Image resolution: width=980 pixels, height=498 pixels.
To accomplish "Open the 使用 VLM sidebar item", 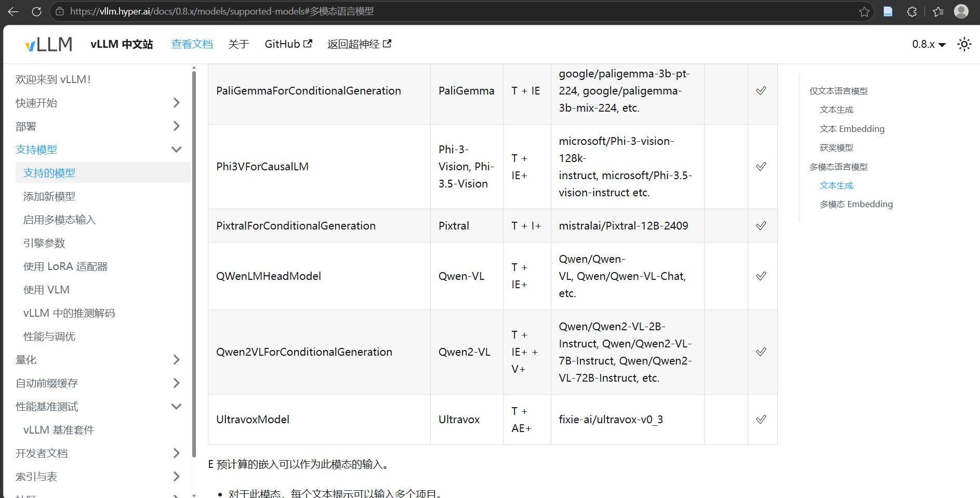I will (46, 290).
